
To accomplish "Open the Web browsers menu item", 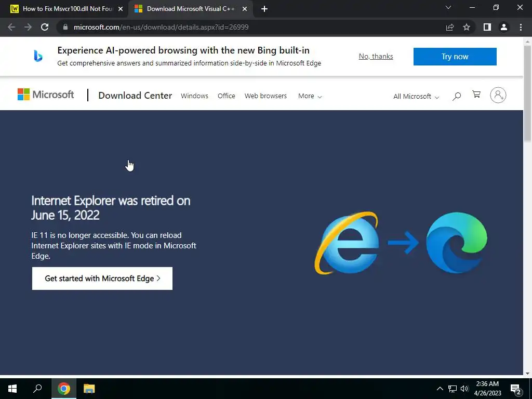I will click(265, 96).
